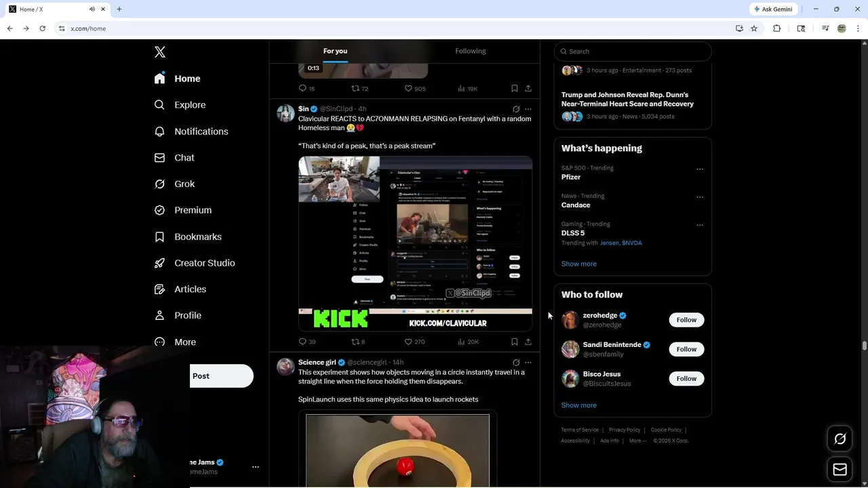
Task: Open the DLSS 5 trending topic
Action: pos(573,233)
